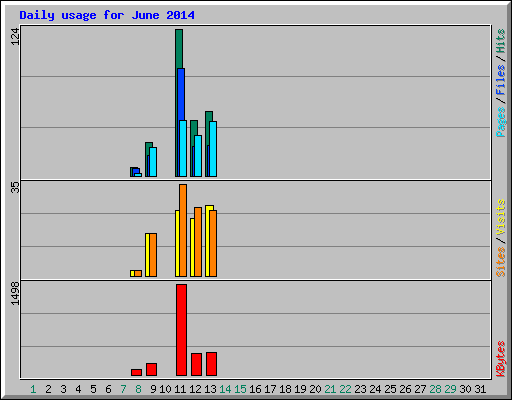512x400 pixels.
Task: Click the day 7 axis label
Action: 123,389
